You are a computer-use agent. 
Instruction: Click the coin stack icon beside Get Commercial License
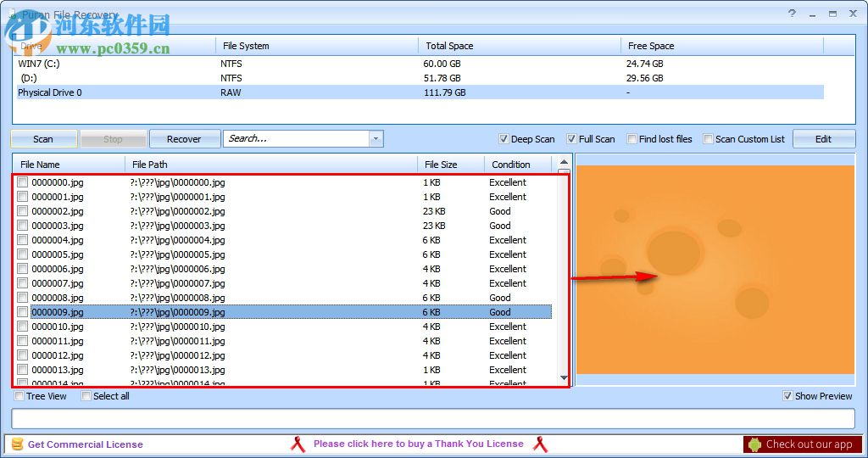click(x=18, y=444)
